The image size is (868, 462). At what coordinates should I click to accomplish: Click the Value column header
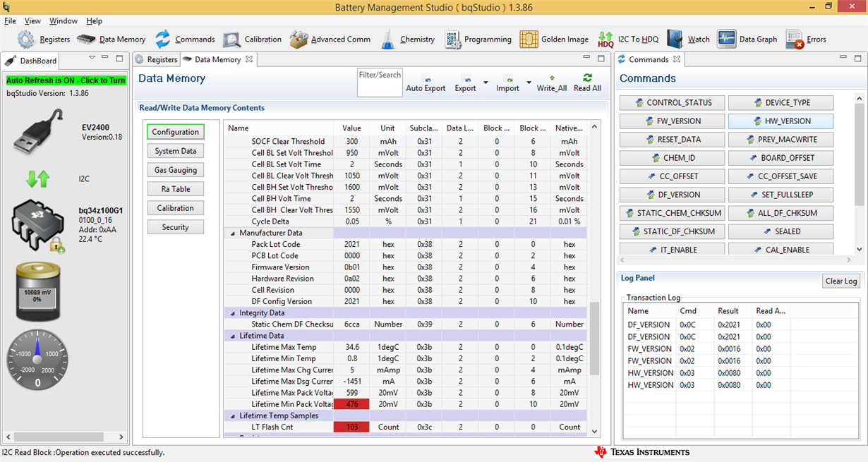pyautogui.click(x=351, y=128)
